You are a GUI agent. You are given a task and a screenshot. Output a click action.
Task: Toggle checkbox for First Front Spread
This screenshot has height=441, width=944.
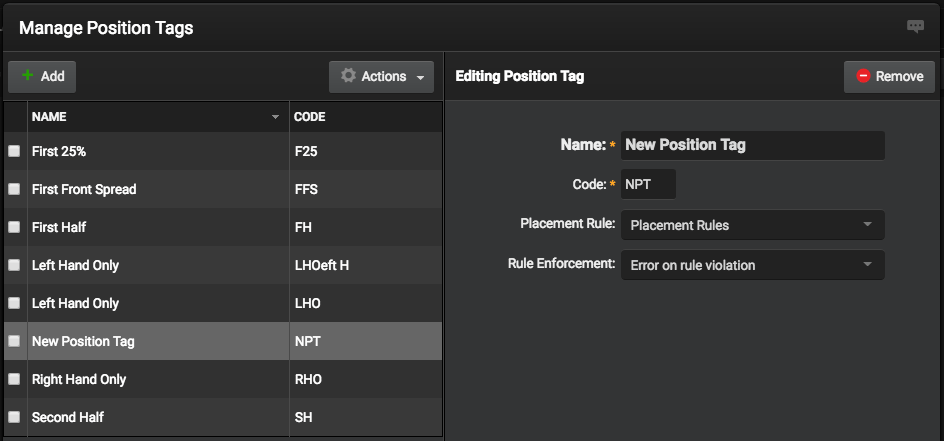14,189
